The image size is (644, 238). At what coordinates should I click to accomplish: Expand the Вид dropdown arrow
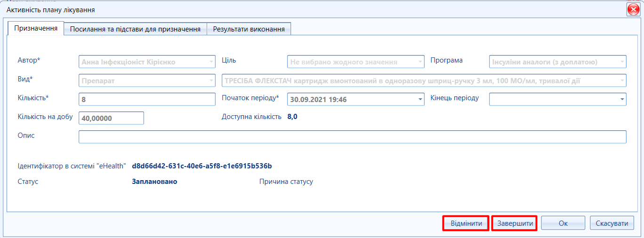(x=211, y=80)
